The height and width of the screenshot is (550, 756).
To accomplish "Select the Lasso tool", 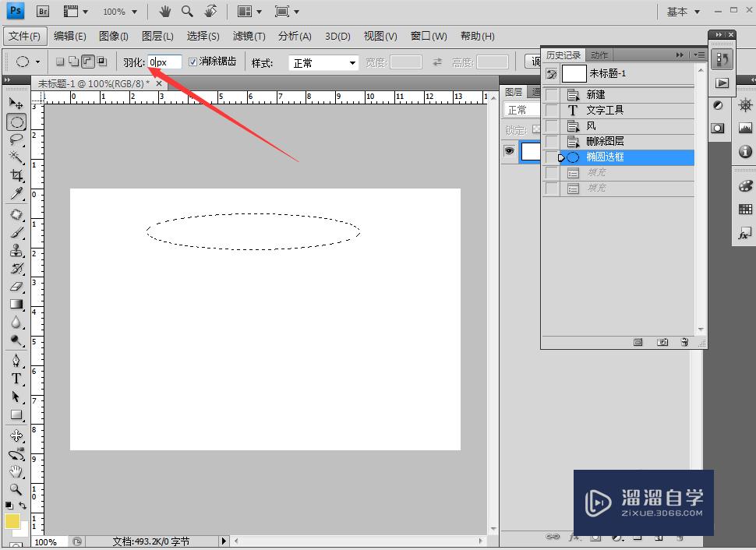I will click(x=16, y=139).
